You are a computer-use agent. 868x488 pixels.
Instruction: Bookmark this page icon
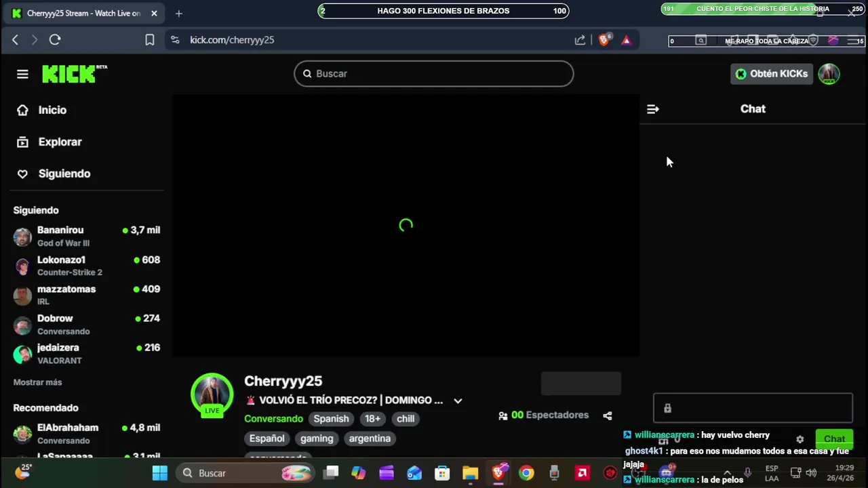click(150, 40)
